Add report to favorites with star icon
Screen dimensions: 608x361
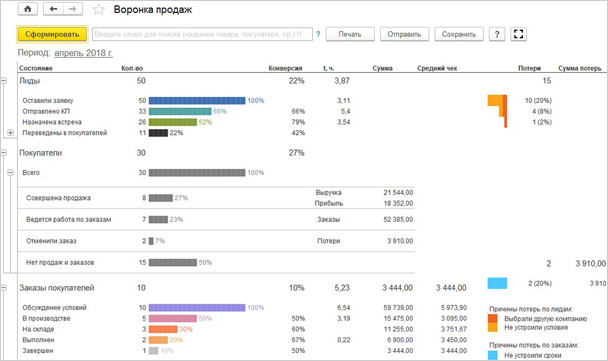(x=99, y=9)
